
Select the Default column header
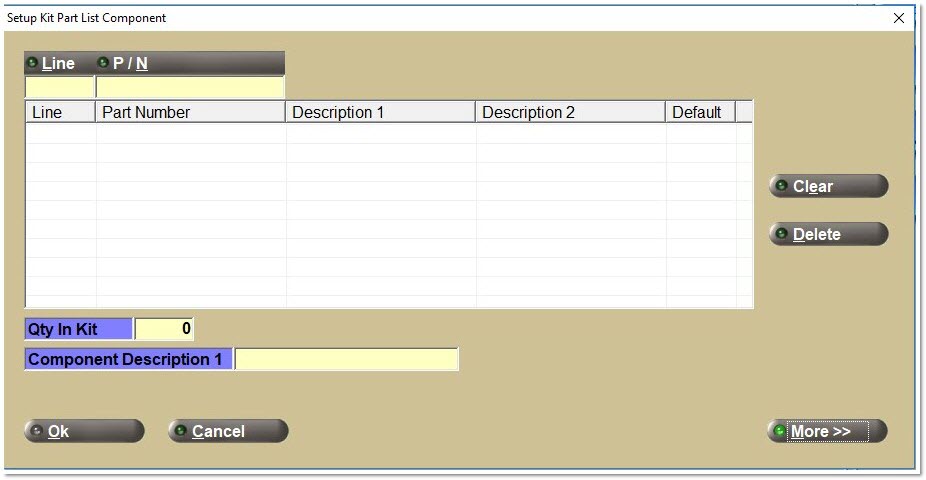tap(700, 112)
